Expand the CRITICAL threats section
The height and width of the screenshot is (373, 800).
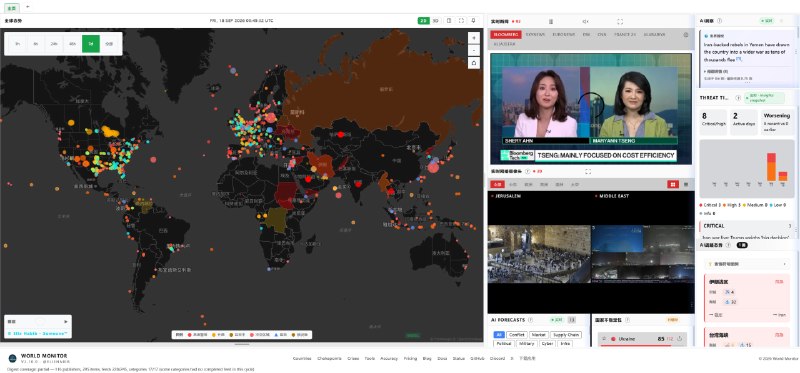tap(747, 226)
